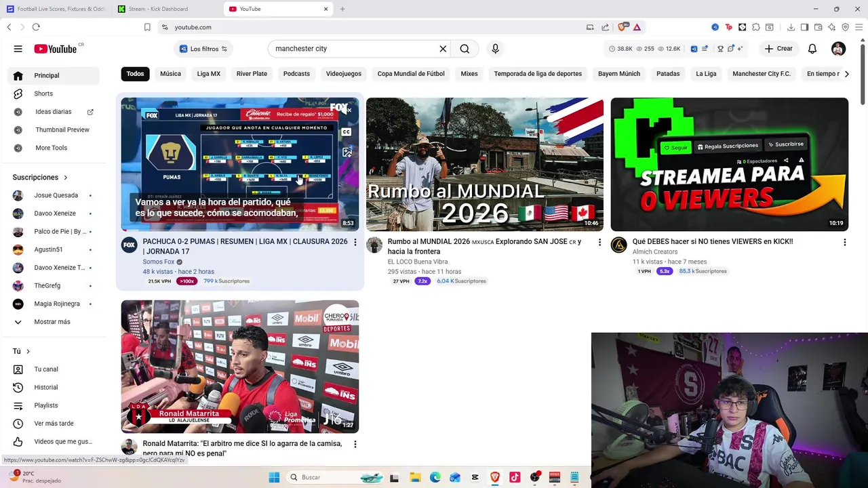Open Windows Start menu
Image resolution: width=868 pixels, height=488 pixels.
click(274, 477)
